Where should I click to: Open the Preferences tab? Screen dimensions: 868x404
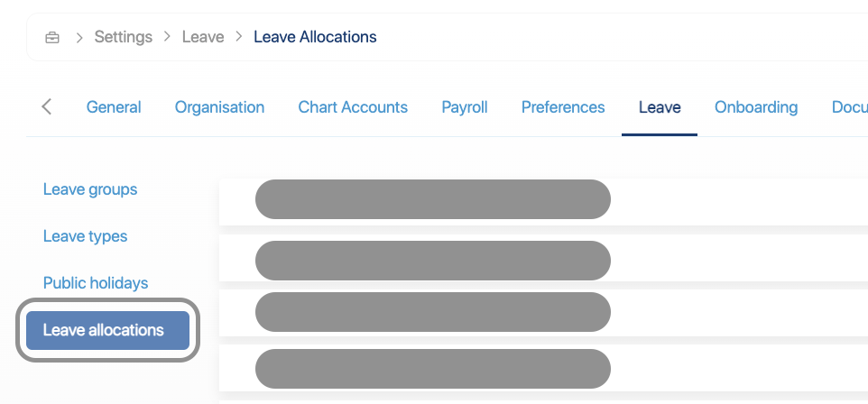pos(563,107)
